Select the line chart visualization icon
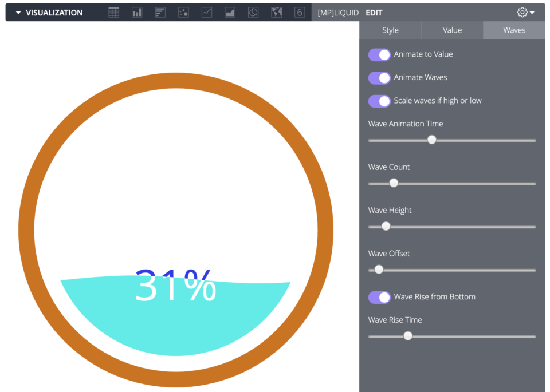This screenshot has height=392, width=550. tap(206, 12)
